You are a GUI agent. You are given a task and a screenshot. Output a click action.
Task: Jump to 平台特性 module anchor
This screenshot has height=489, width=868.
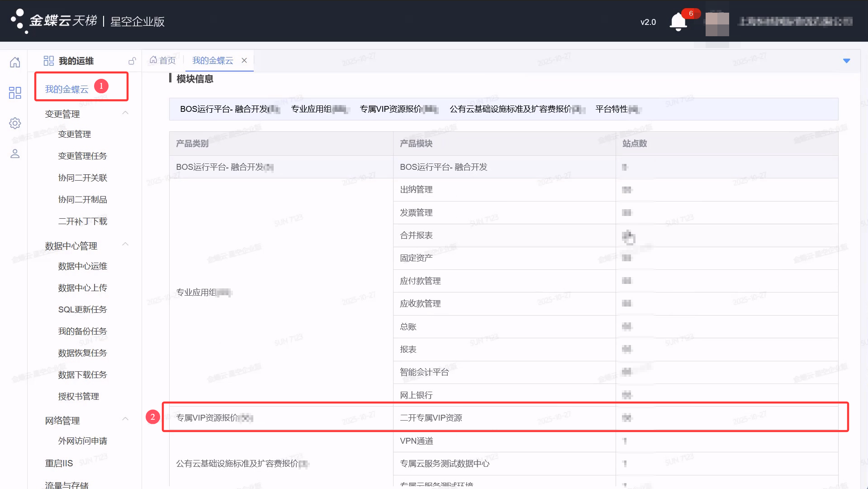click(612, 109)
